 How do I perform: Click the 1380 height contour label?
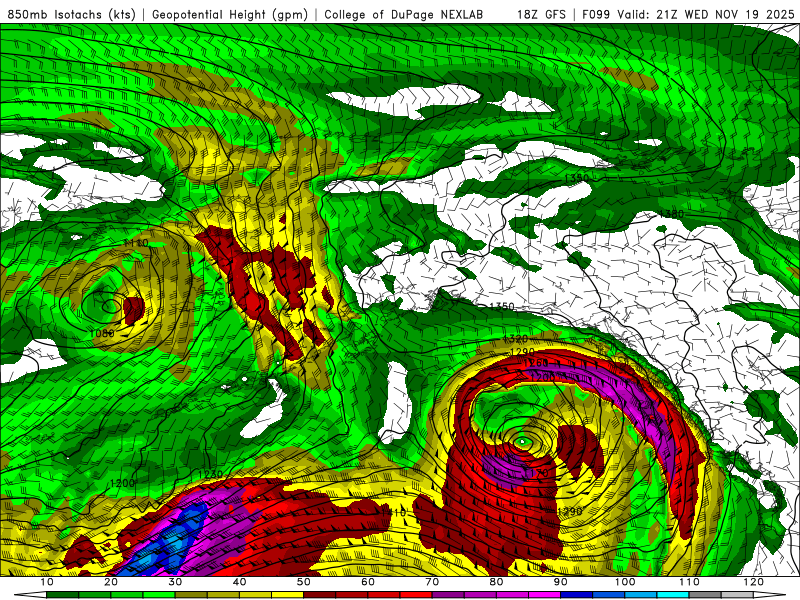671,214
